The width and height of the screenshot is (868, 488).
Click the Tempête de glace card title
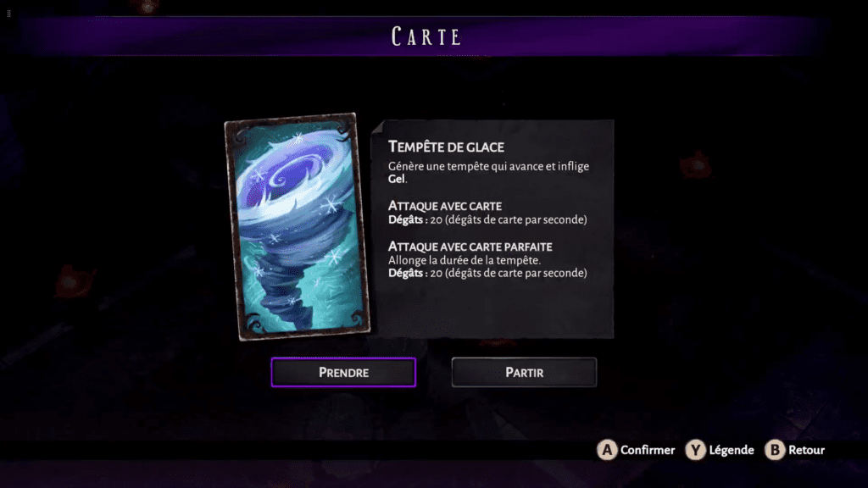pos(446,147)
